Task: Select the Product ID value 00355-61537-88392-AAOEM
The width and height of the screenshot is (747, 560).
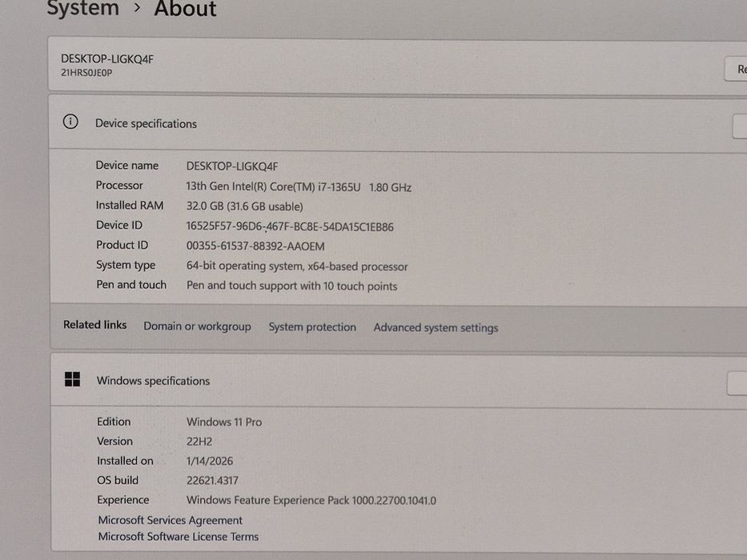Action: click(x=255, y=246)
